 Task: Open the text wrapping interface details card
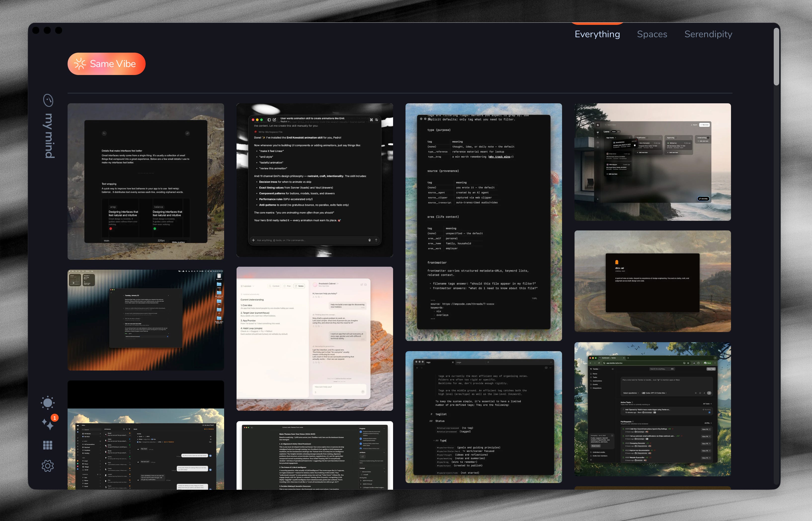click(146, 181)
